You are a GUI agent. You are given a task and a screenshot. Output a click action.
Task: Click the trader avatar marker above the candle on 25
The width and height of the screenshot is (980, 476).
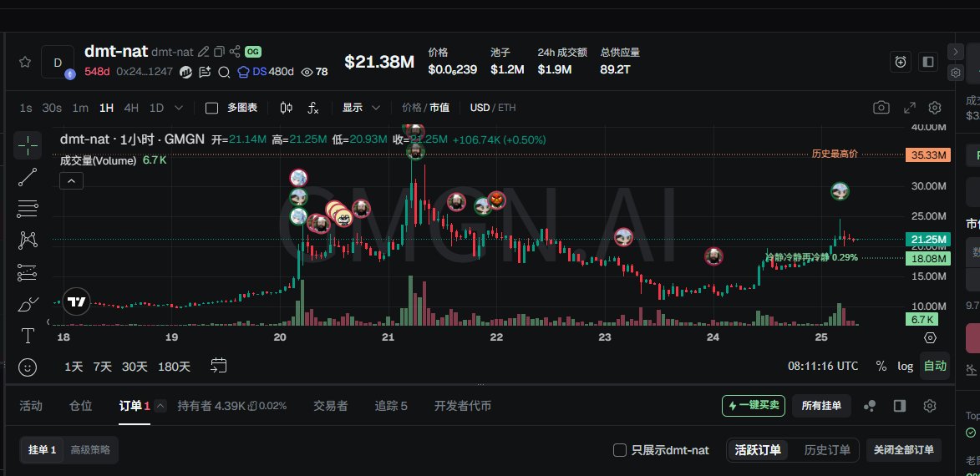(x=840, y=191)
